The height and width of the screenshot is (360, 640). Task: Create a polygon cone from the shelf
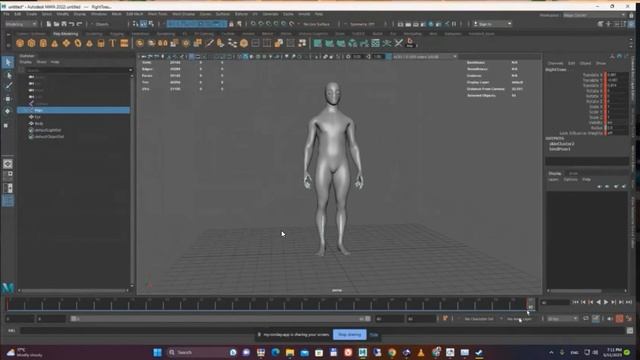tap(54, 43)
